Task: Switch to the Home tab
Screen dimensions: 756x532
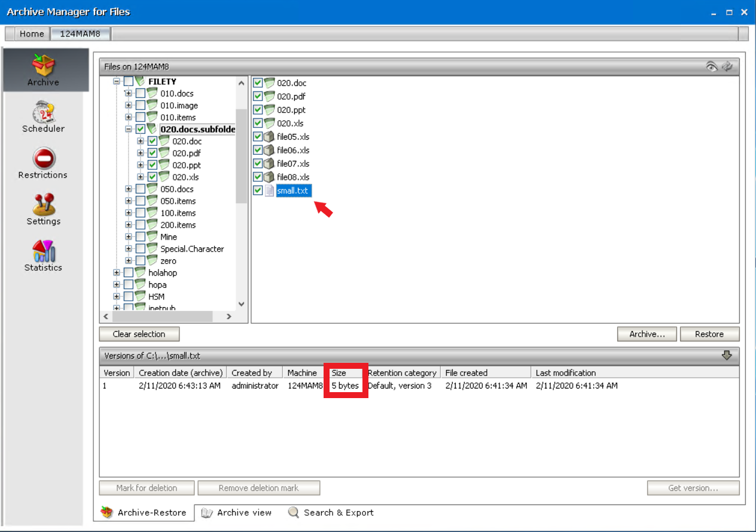Action: coord(31,33)
